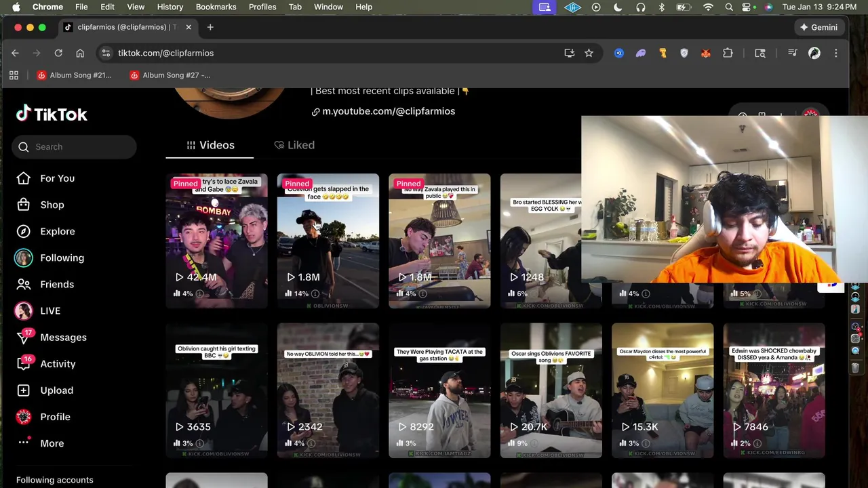Open video Edwin was SHOCKED chowbaby

[x=774, y=390]
